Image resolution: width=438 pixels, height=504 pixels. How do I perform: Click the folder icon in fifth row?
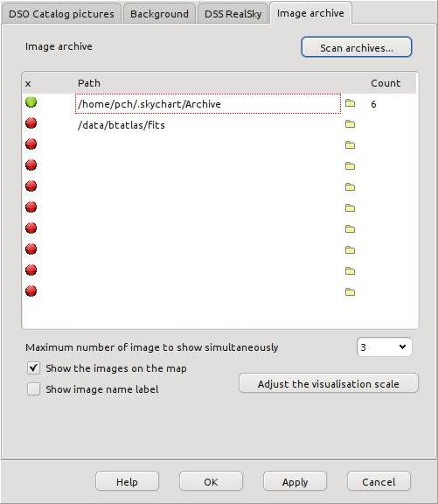pos(350,187)
